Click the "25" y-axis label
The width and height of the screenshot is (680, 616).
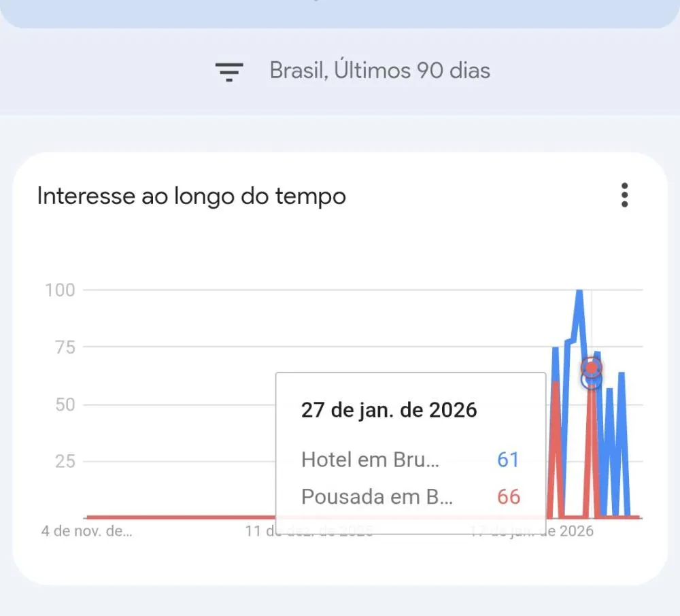coord(64,462)
